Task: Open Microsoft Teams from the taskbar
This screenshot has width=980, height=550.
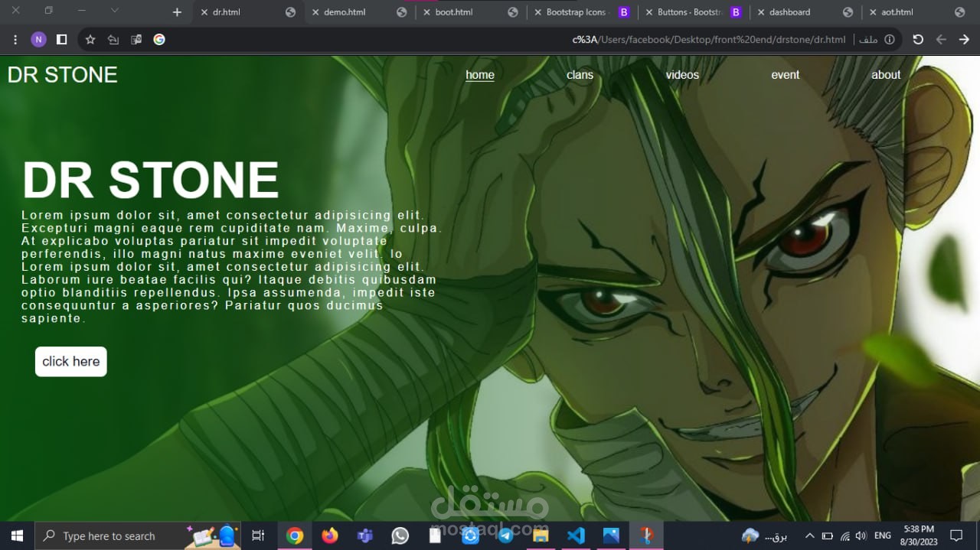Action: point(365,535)
